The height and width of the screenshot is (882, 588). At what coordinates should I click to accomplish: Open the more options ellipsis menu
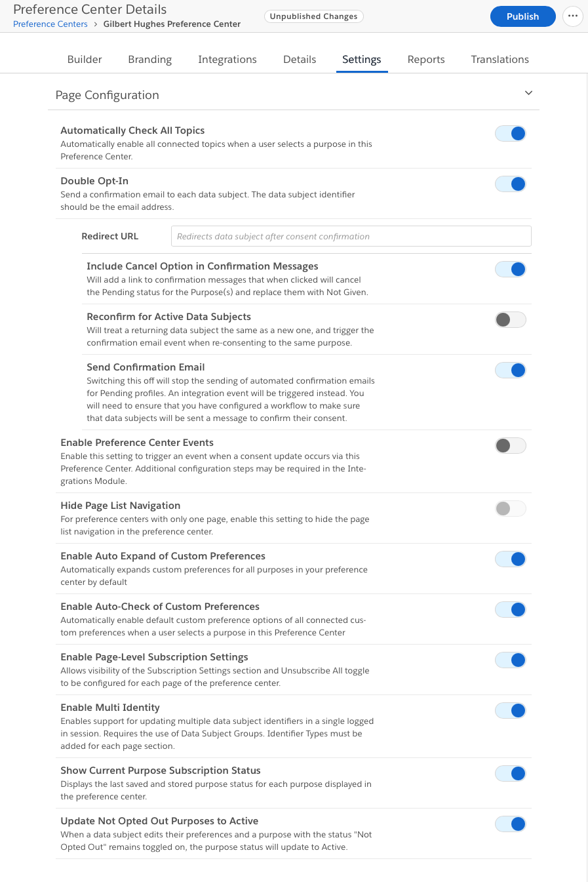[x=572, y=16]
